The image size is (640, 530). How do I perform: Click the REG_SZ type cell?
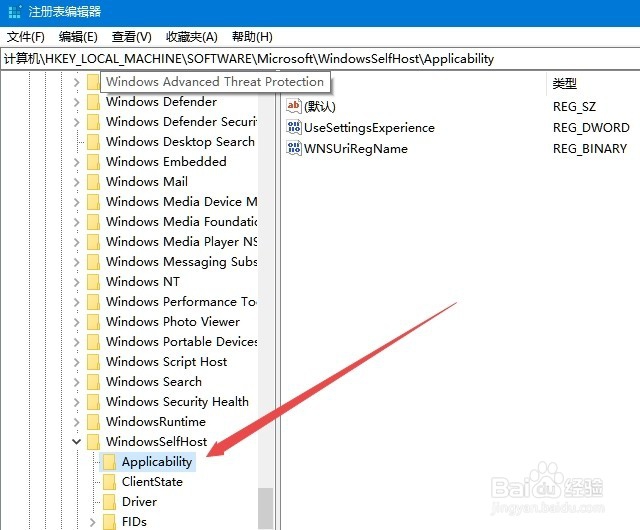tap(574, 107)
